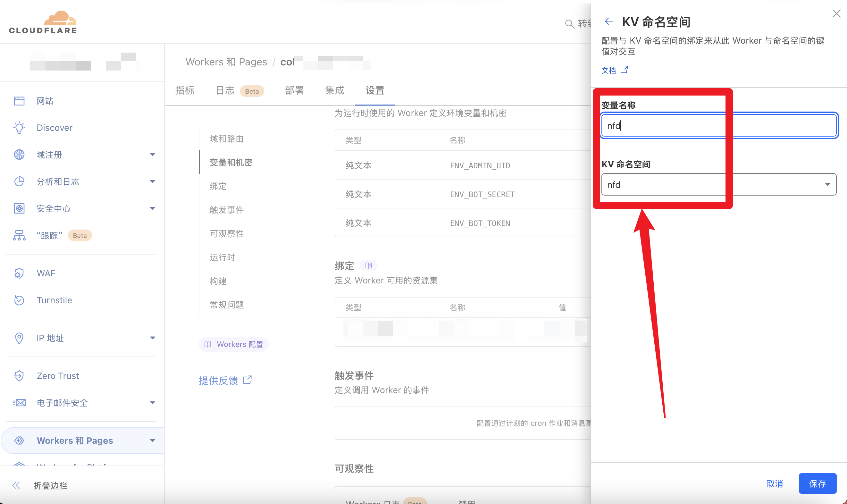Click the 安全中心 icon
This screenshot has width=847, height=504.
tap(19, 208)
